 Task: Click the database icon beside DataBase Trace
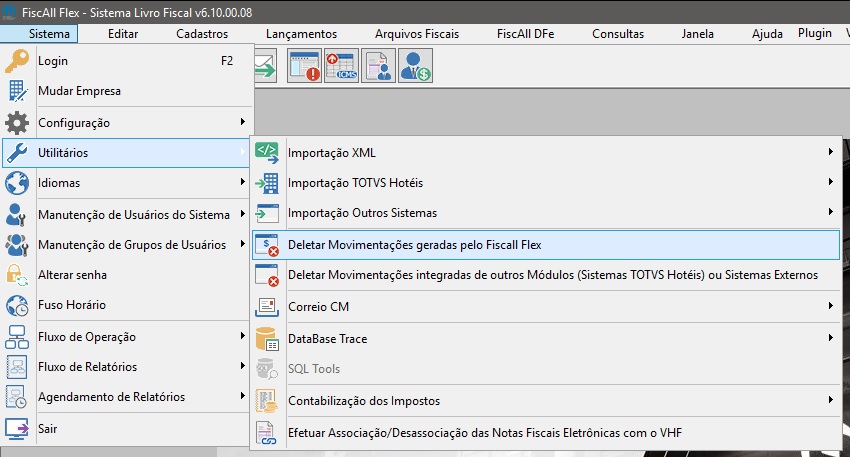(x=267, y=338)
